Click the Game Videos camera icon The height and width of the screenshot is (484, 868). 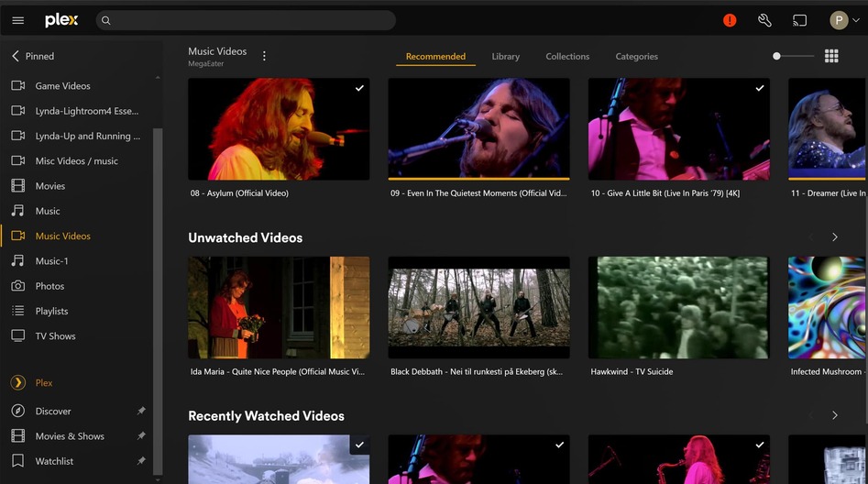pyautogui.click(x=18, y=86)
